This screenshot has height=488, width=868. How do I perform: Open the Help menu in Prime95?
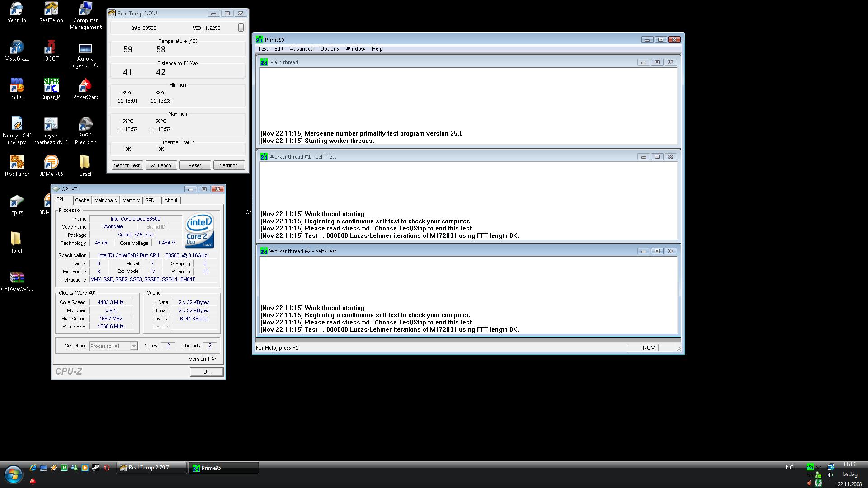click(377, 49)
